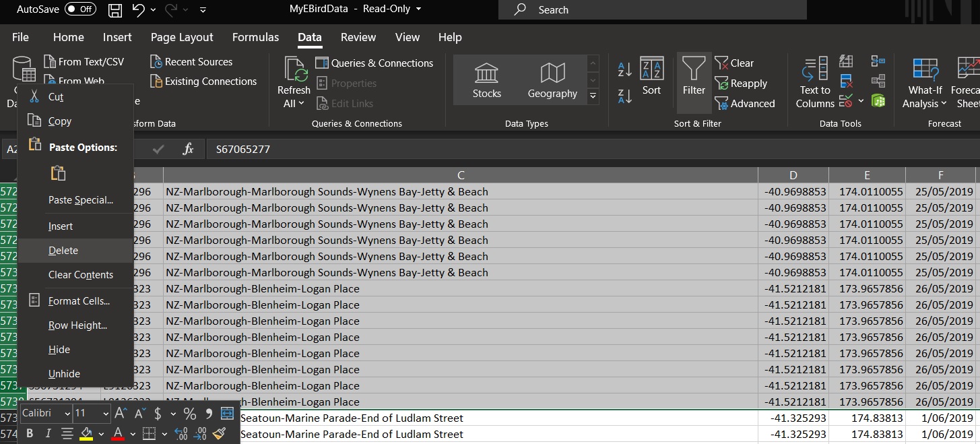Open Text to Columns wizard
Screen dimensions: 980x444
pos(815,83)
